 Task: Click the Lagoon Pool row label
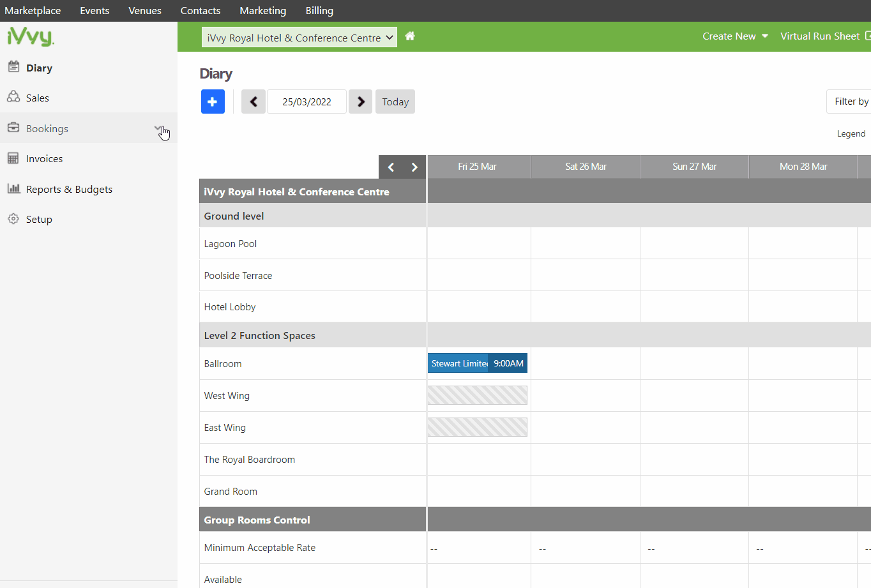point(231,244)
